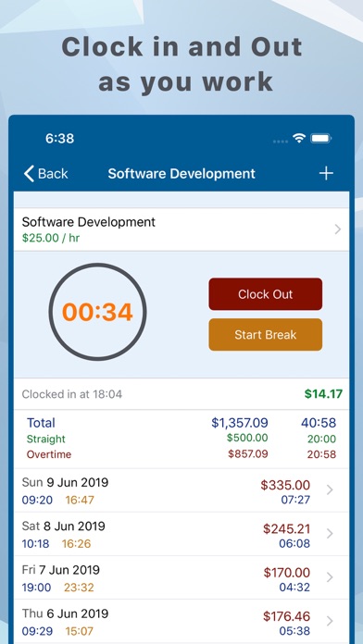Select the 09:29 start time
363x644 pixels.
tap(37, 631)
